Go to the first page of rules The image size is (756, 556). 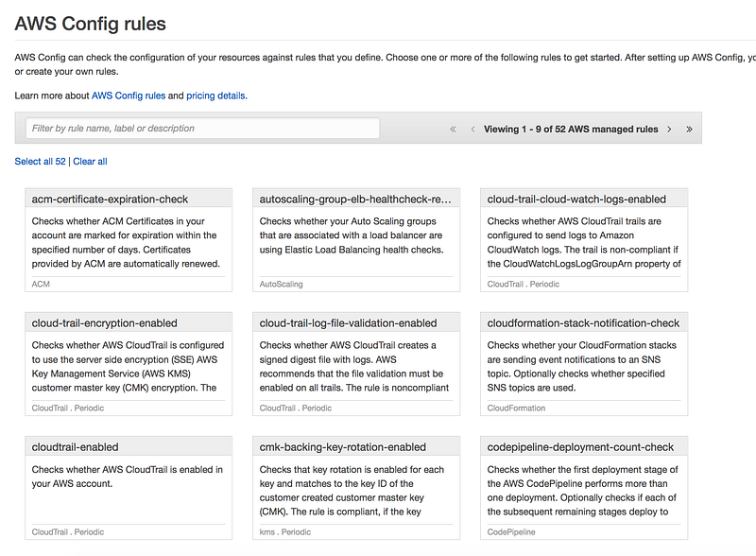click(454, 129)
